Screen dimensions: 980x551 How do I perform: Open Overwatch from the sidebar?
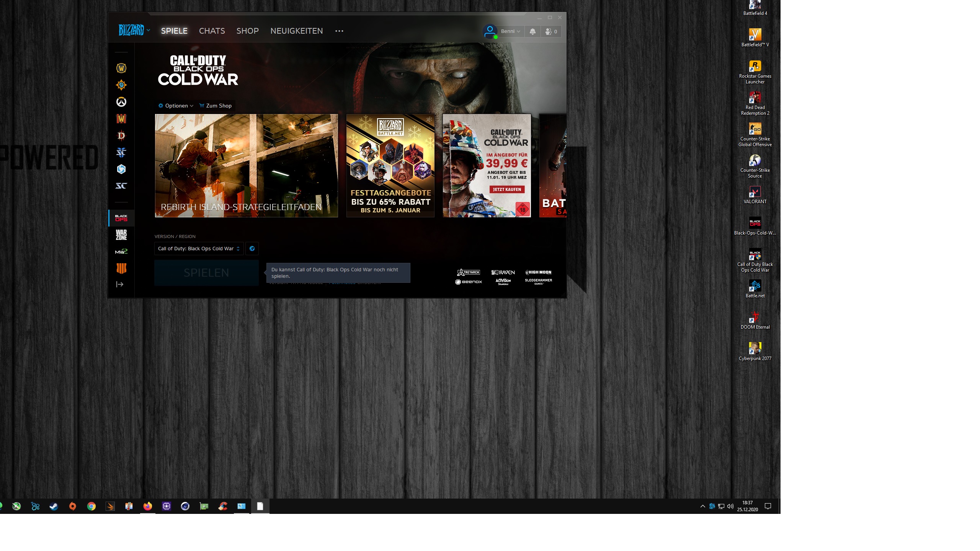pos(121,102)
